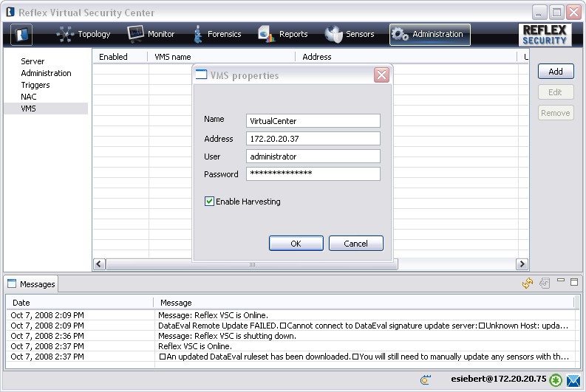
Task: Click the horizontal scrollbar right arrow
Action: pyautogui.click(x=522, y=264)
